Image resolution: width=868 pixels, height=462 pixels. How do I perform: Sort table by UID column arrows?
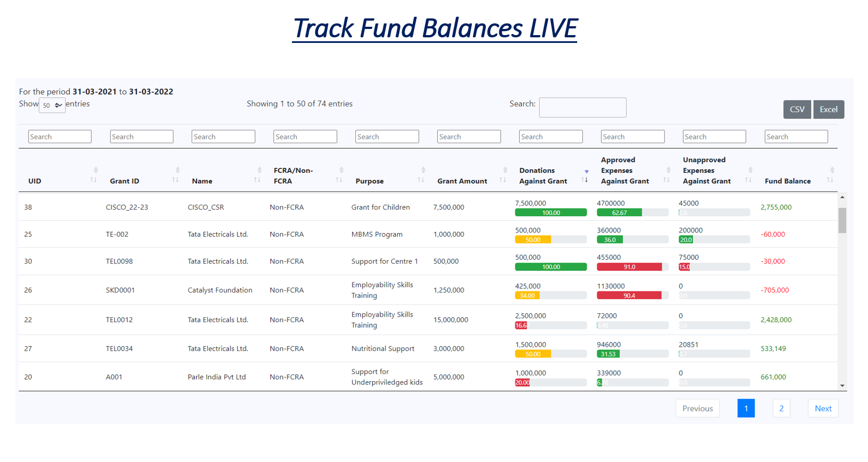click(95, 175)
